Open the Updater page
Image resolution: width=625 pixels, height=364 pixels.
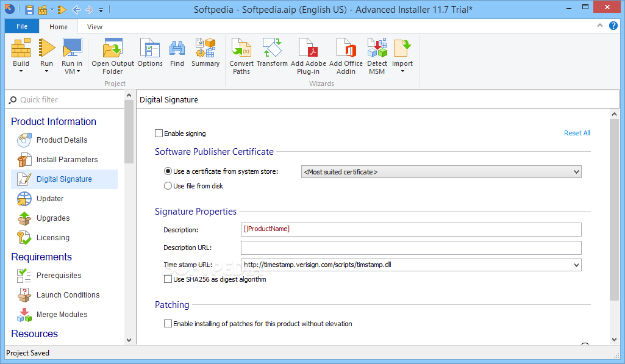[64, 199]
